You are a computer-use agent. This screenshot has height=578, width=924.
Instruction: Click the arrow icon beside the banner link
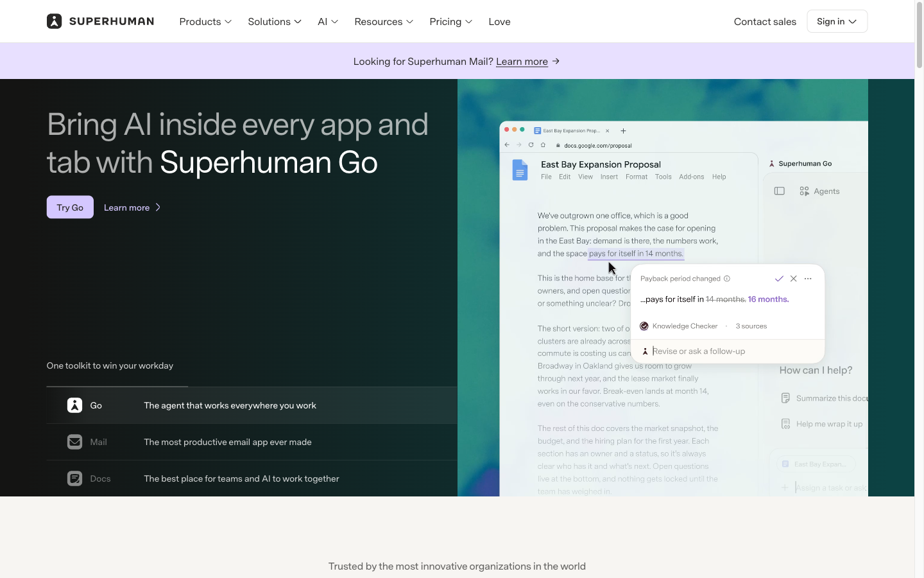click(x=556, y=61)
